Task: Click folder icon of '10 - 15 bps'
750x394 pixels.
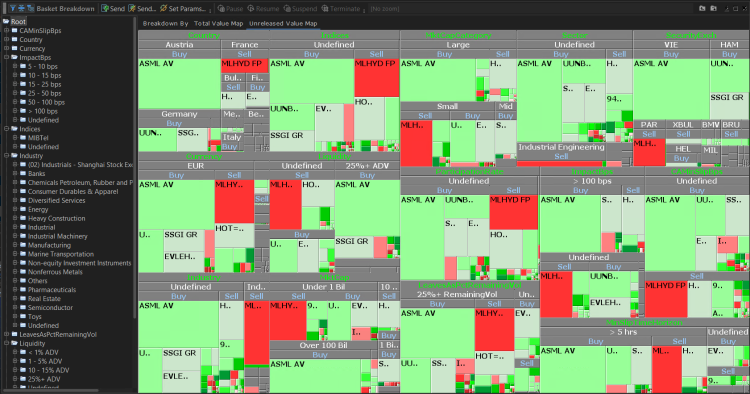Action: point(23,76)
